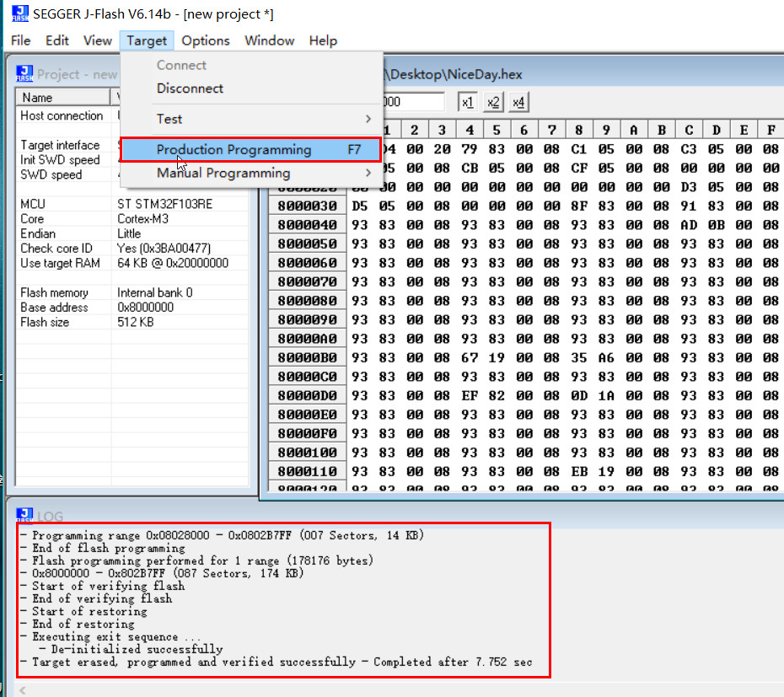Click address row 8000040 in hex view
Viewport: 784px width, 697px height.
tap(307, 225)
